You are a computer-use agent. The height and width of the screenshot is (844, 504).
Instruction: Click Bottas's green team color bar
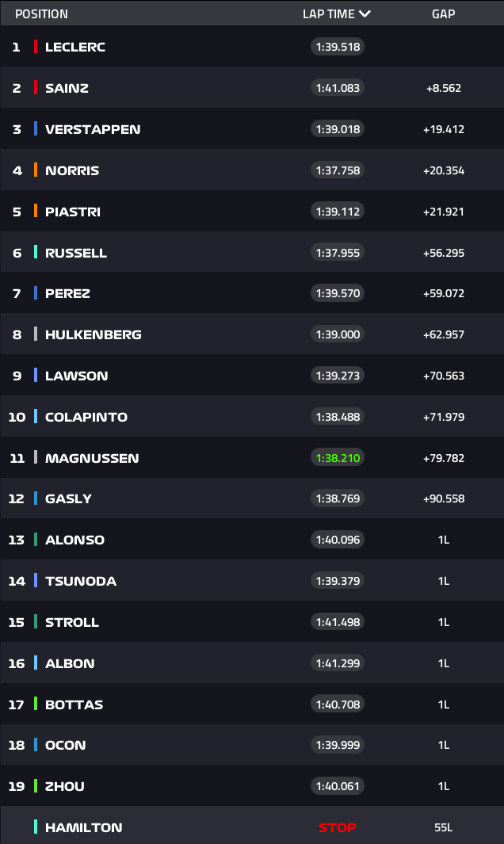coord(36,704)
